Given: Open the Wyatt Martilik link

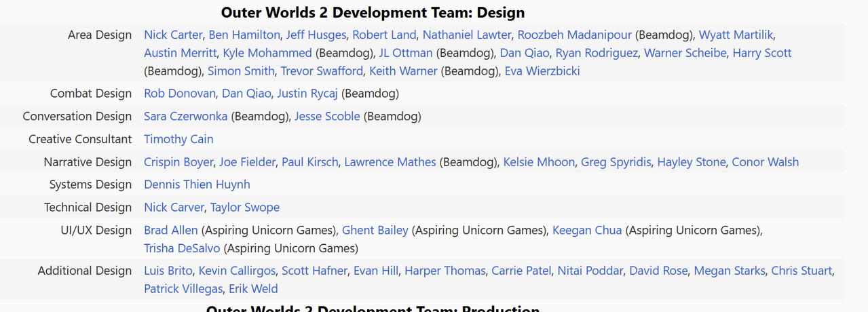Looking at the screenshot, I should [736, 35].
